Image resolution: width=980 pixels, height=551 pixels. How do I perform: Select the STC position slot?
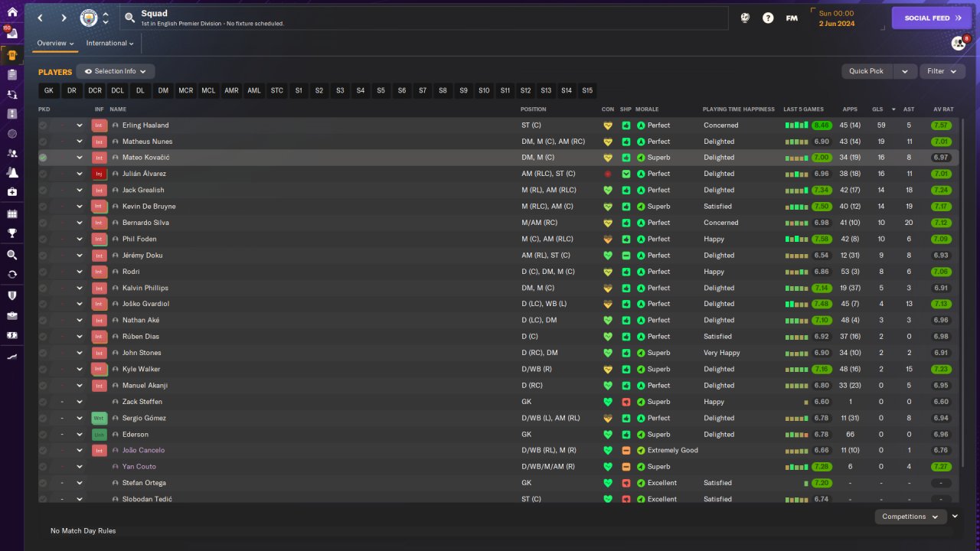276,90
